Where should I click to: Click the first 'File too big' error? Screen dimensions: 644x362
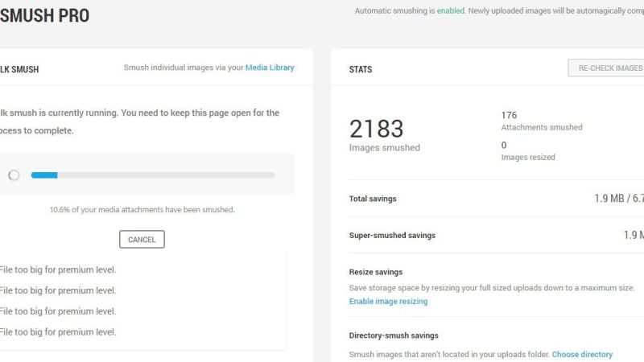coord(58,269)
